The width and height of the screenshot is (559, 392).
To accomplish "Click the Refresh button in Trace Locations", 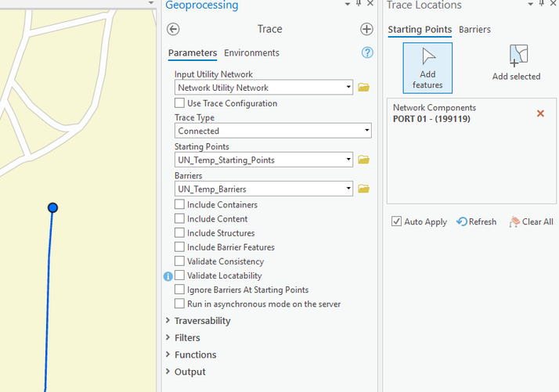I will 476,221.
